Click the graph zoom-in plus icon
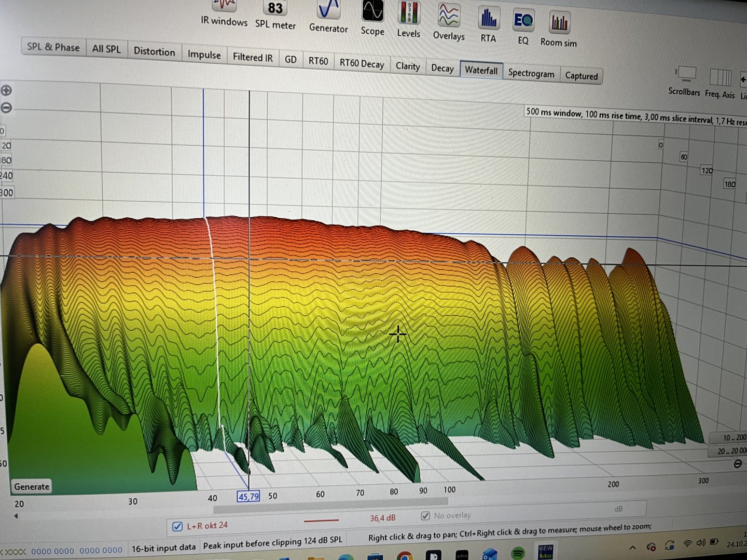 click(x=6, y=91)
